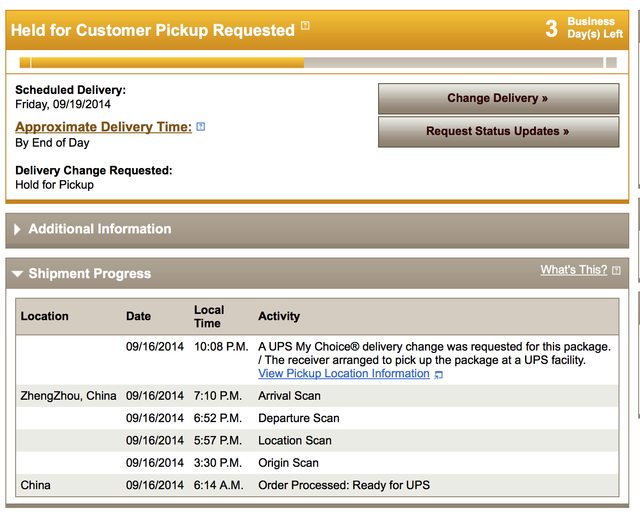Screen dimensions: 640x516
Task: Click the Held for Customer Pickup Requested heading
Action: 152,30
